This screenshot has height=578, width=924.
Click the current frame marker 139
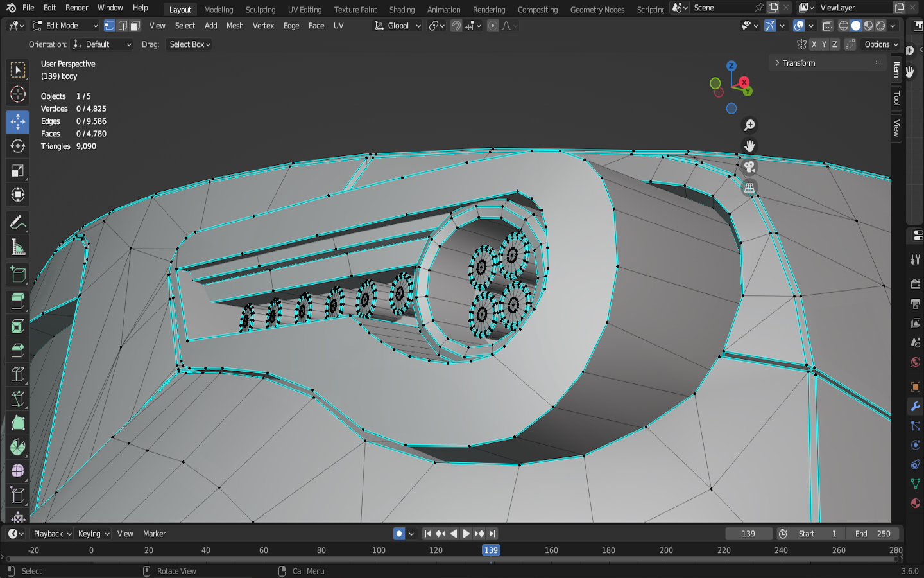coord(491,550)
